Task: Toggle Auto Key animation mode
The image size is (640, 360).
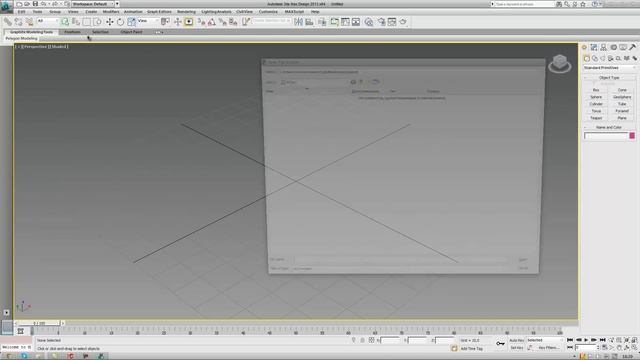Action: point(516,340)
